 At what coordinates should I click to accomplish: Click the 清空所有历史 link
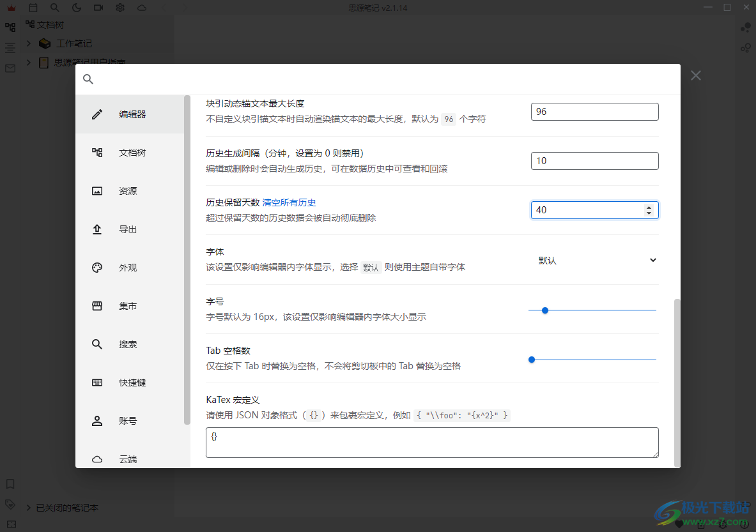pyautogui.click(x=289, y=202)
